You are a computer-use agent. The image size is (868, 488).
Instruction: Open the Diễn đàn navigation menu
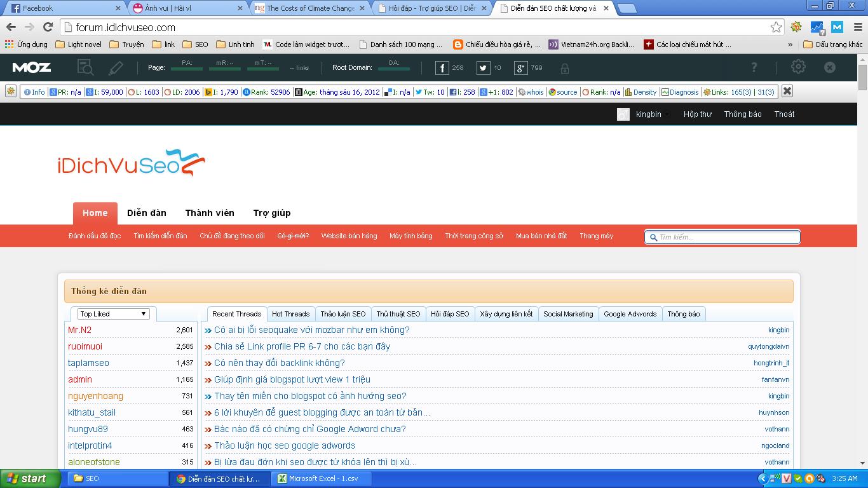[147, 213]
